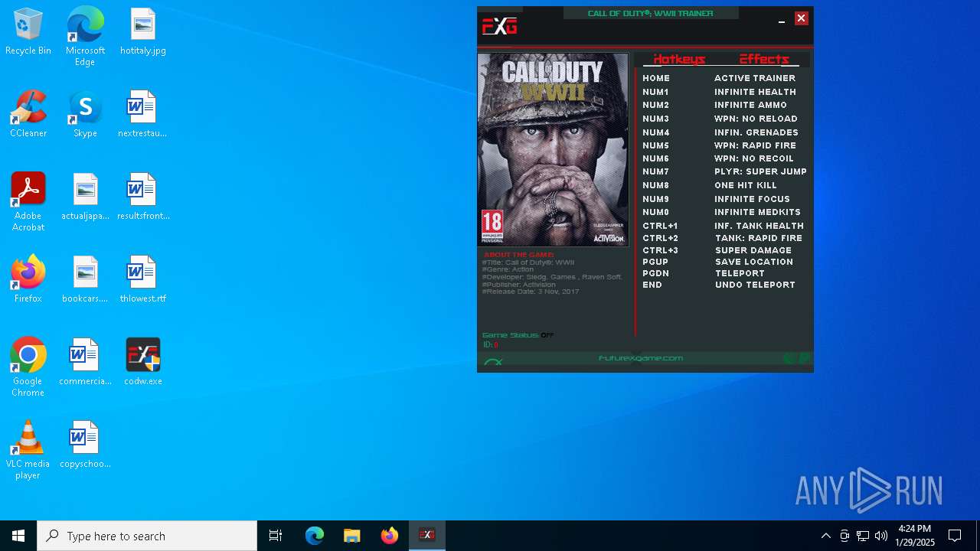Open the FutureXgame.com link
Viewport: 980px width, 551px height.
[641, 358]
